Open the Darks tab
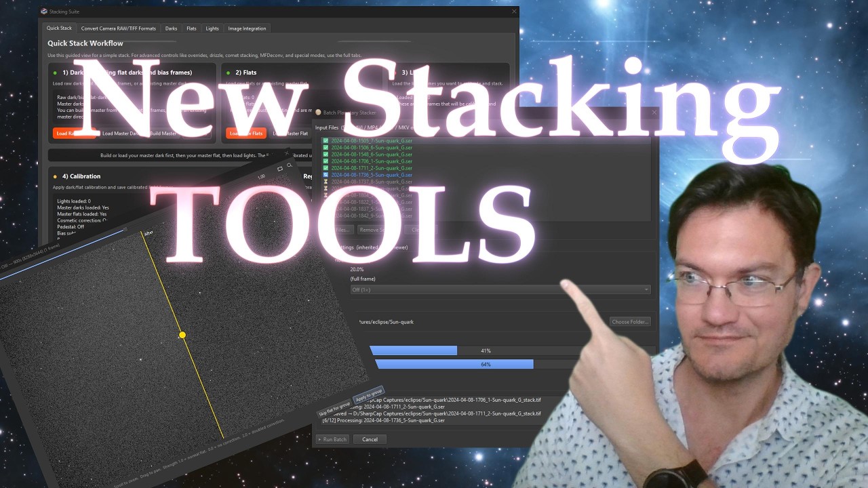Image resolution: width=868 pixels, height=488 pixels. (172, 28)
